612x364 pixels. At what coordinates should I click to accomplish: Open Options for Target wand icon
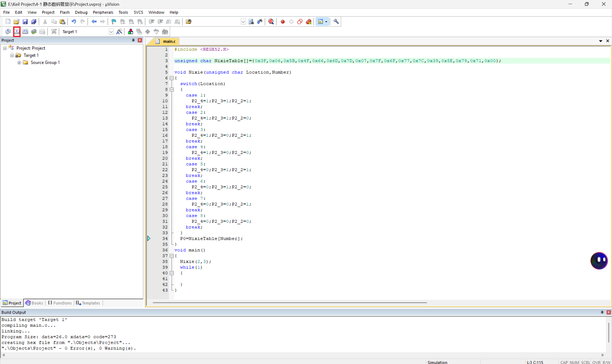tap(119, 31)
